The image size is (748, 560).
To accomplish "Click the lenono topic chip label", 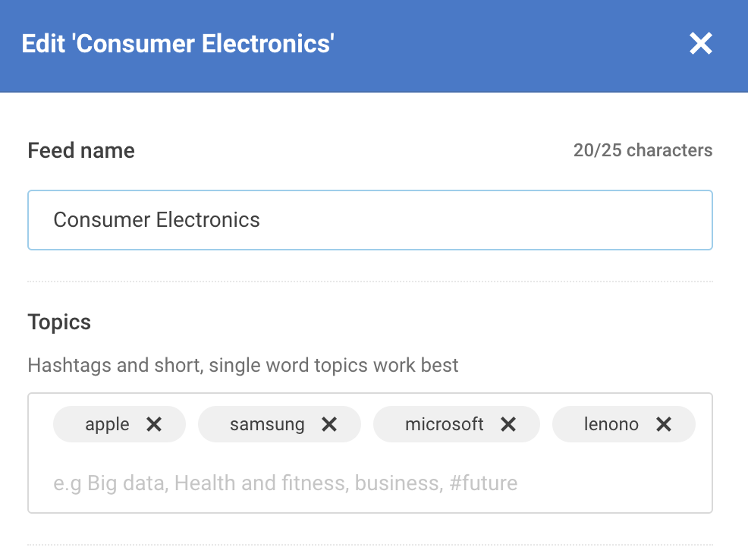I will pos(611,424).
